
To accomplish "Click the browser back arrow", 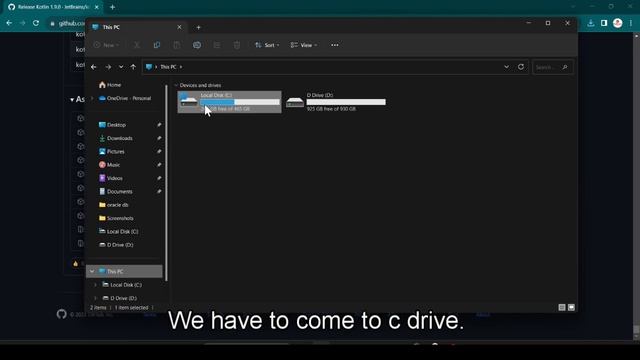I will click(x=9, y=23).
